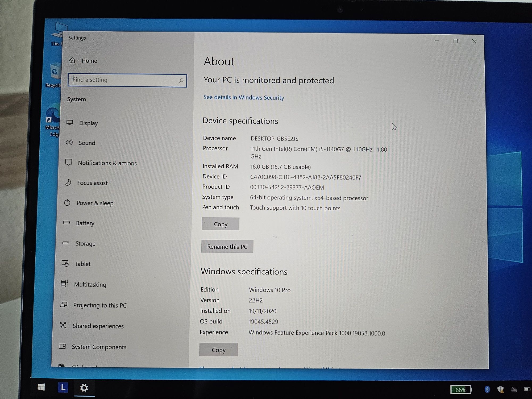The width and height of the screenshot is (532, 399).
Task: Click the Projecting to this PC icon
Action: point(64,305)
